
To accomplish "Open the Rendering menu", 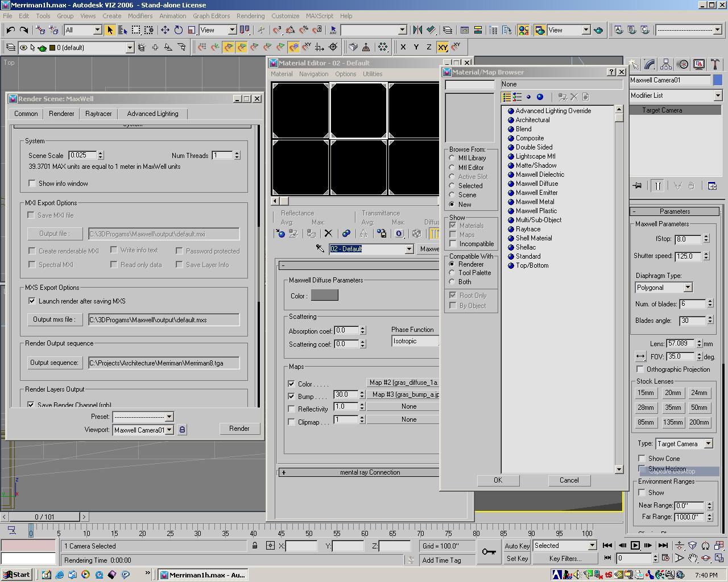I will click(250, 16).
